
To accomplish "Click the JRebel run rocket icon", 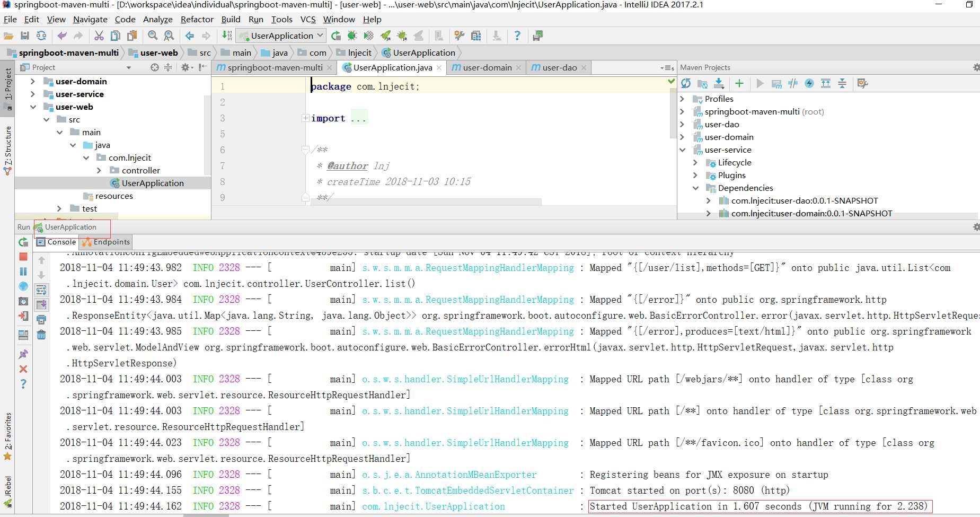I will point(385,36).
